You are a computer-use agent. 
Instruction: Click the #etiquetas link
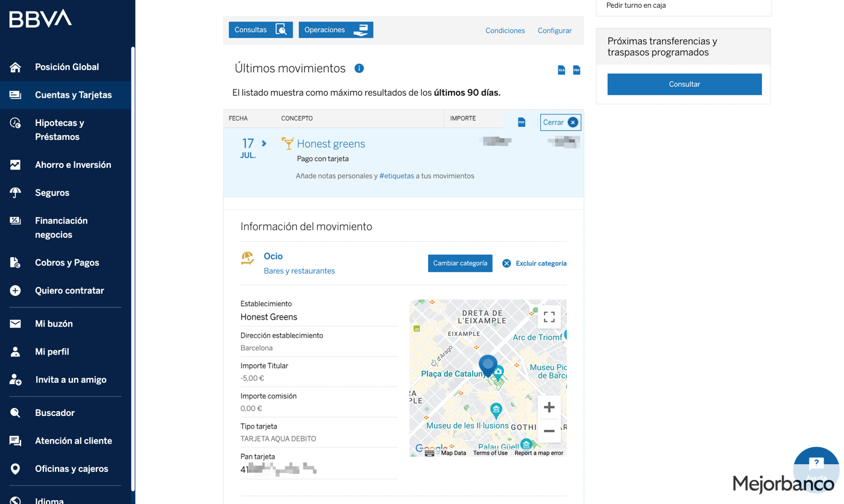(x=397, y=176)
